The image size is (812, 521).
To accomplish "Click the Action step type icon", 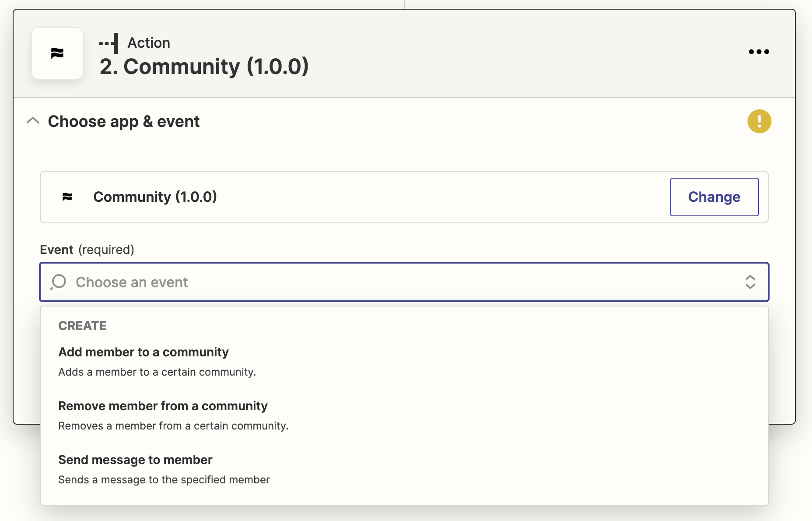I will [109, 43].
